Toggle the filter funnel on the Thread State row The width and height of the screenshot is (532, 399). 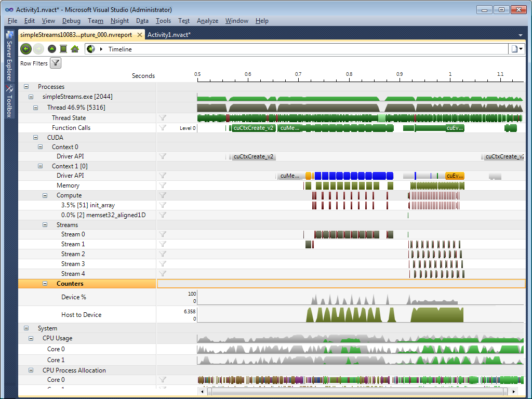(162, 118)
